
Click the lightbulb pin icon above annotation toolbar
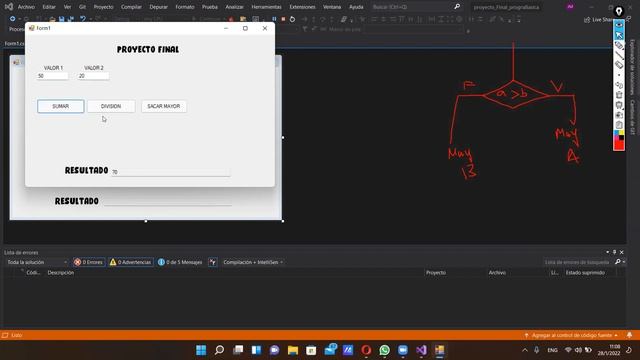click(x=619, y=11)
